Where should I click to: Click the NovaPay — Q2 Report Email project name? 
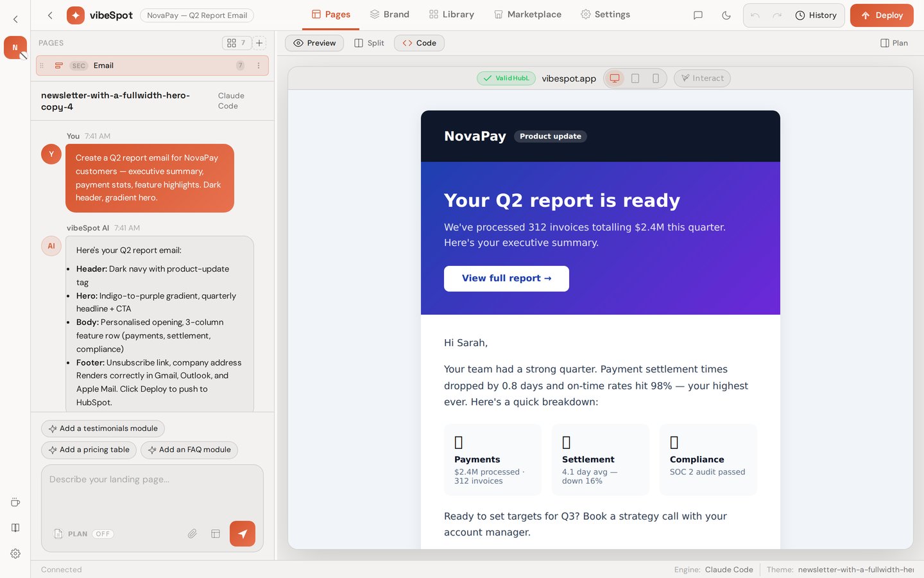pos(197,15)
